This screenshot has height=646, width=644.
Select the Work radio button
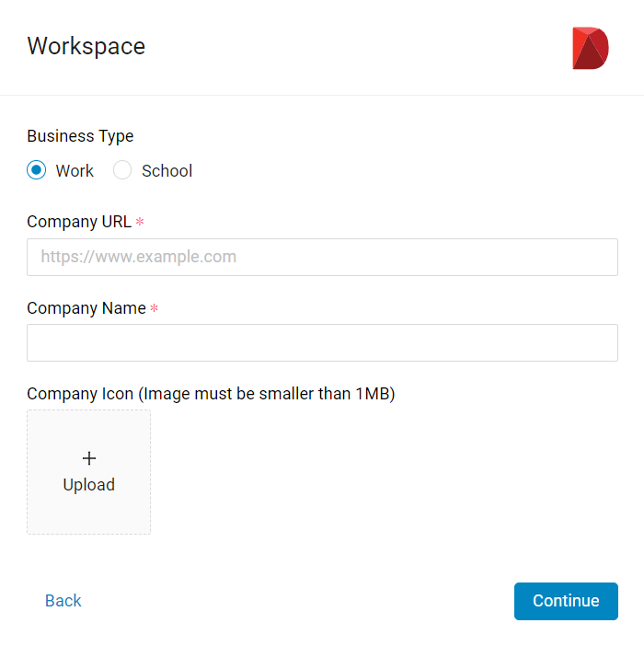[36, 170]
